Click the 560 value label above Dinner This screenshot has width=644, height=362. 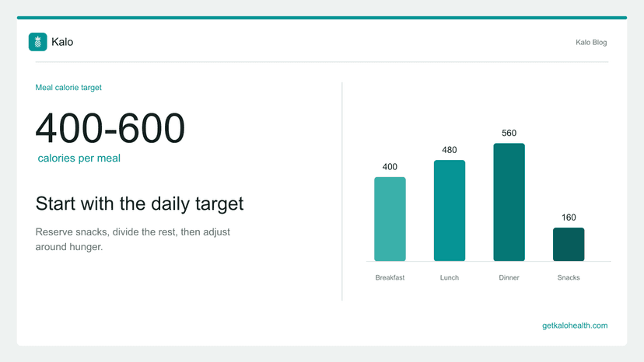(x=509, y=133)
